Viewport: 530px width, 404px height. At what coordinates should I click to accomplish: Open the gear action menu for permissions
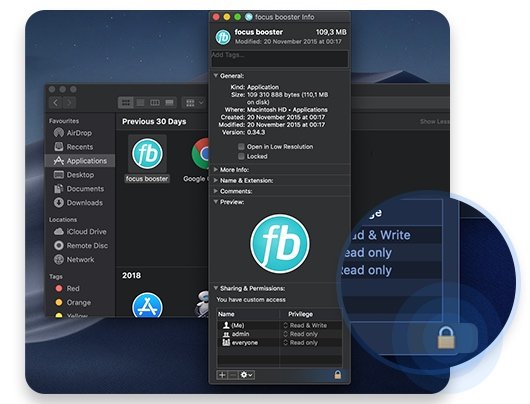click(x=246, y=375)
